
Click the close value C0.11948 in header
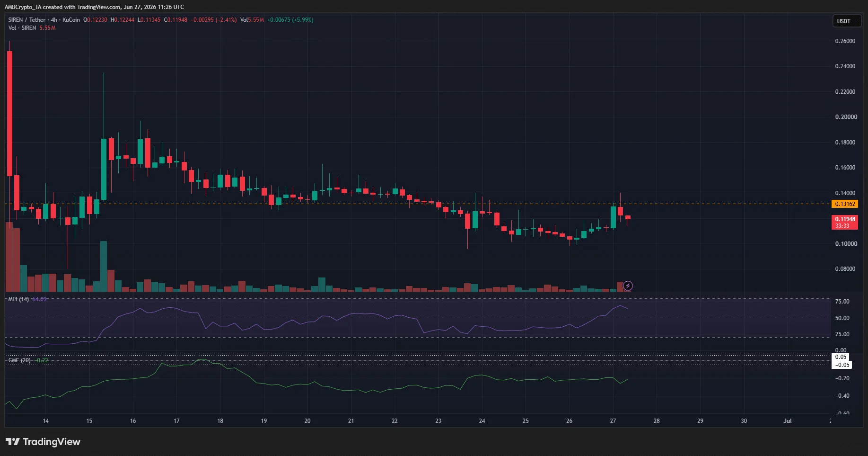point(175,20)
